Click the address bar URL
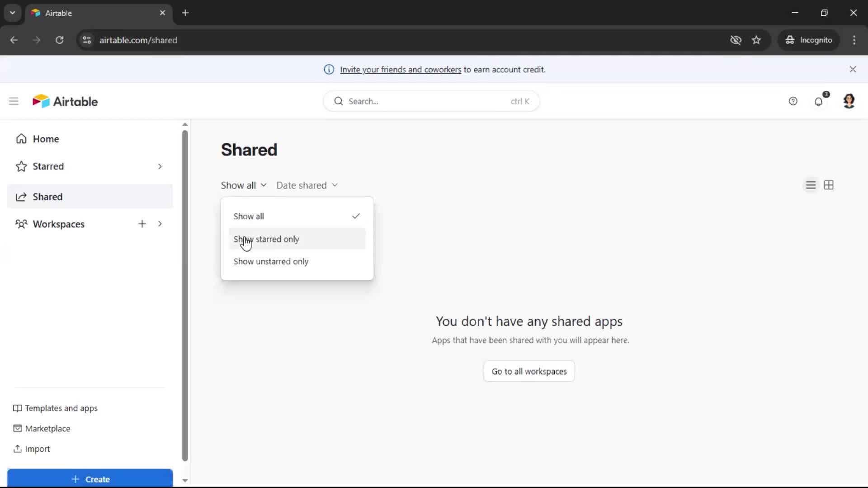868x488 pixels. point(138,40)
